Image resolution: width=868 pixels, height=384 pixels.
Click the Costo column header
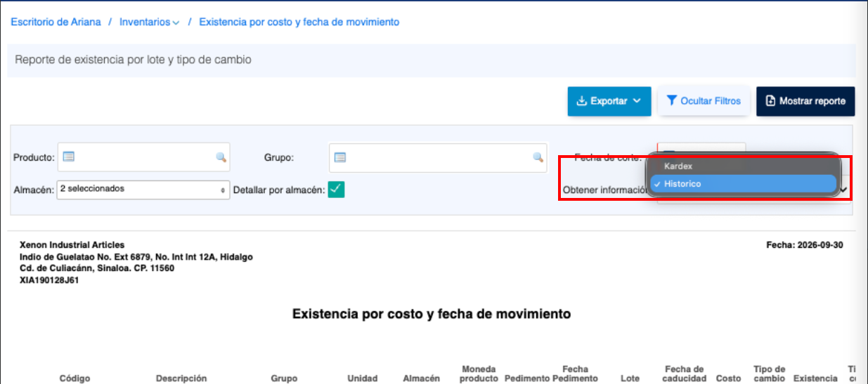[x=729, y=378]
